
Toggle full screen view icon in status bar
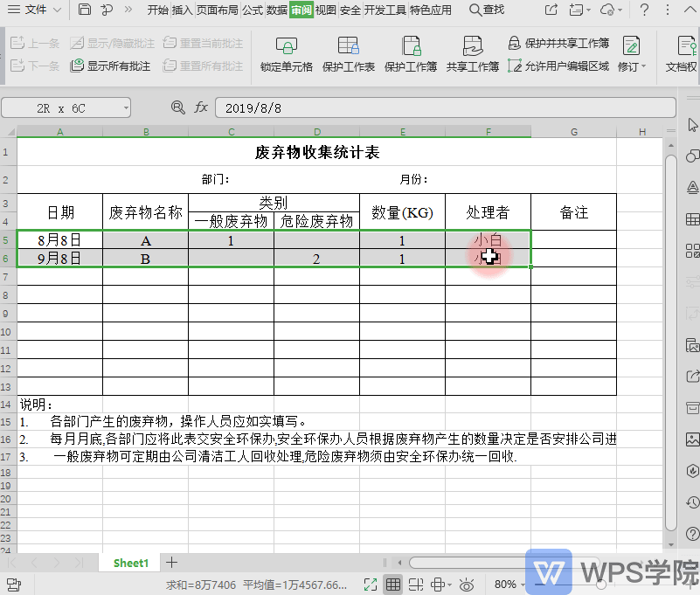click(x=370, y=585)
